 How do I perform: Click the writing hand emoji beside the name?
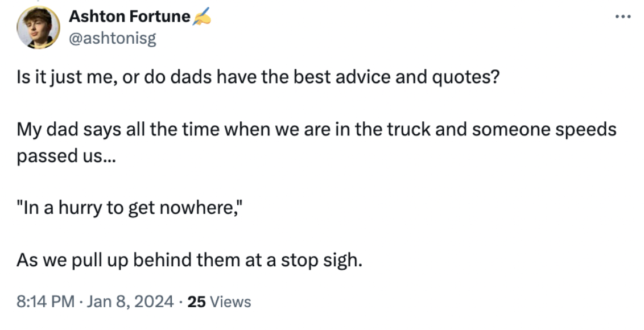201,16
